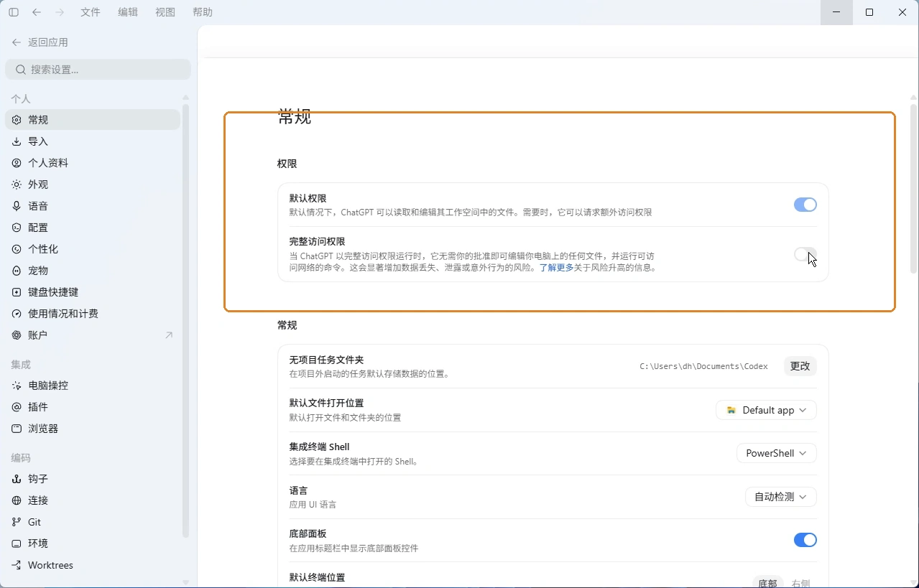
Task: Click the profile icon beside 个人资料
Action: (17, 163)
